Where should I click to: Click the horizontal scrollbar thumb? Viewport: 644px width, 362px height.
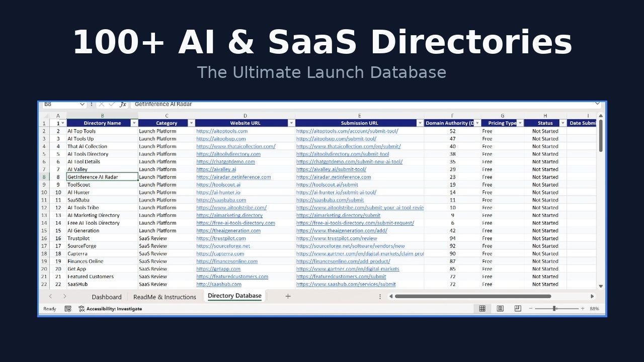472,296
